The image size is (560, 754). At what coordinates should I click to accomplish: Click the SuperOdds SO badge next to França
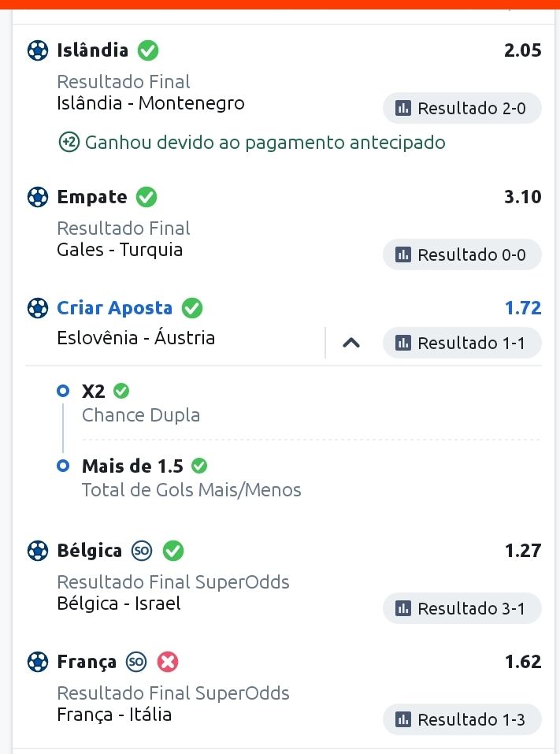tap(136, 662)
